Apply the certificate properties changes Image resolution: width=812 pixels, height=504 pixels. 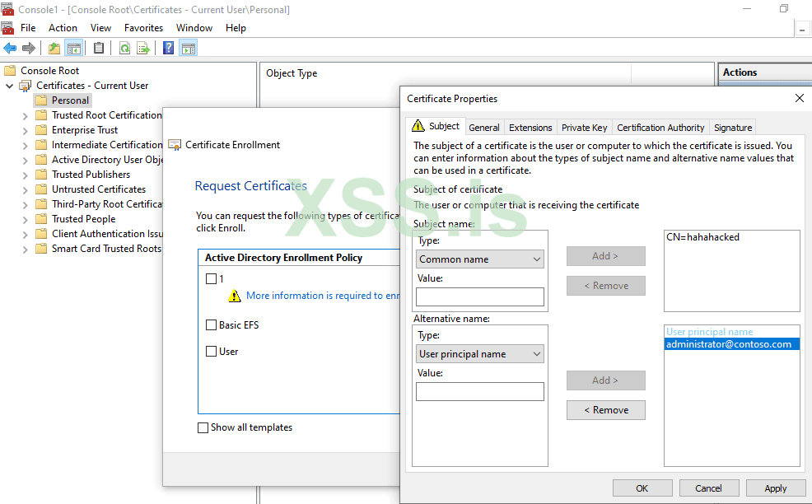point(774,488)
